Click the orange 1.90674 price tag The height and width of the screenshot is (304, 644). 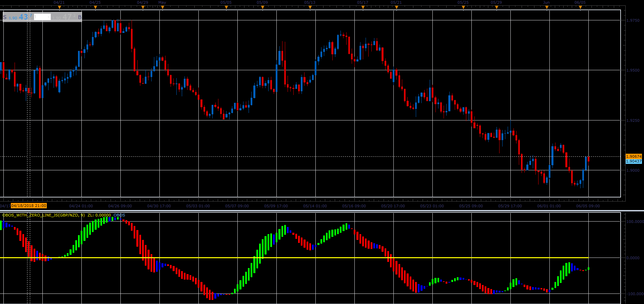[x=633, y=156]
